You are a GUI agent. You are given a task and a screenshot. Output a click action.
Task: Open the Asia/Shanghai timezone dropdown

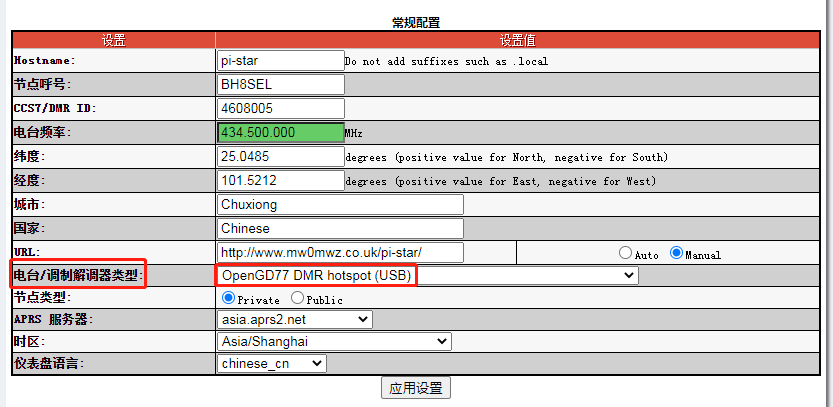334,342
